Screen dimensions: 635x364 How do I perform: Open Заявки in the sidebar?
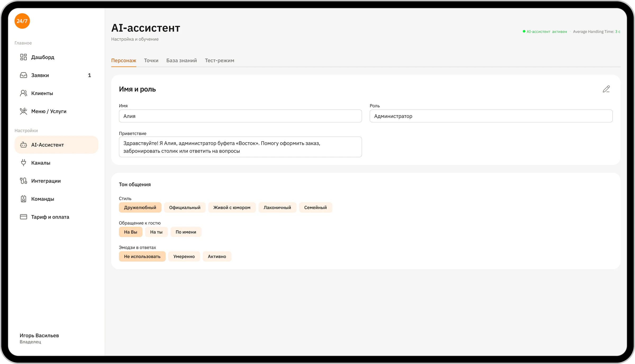click(x=56, y=75)
